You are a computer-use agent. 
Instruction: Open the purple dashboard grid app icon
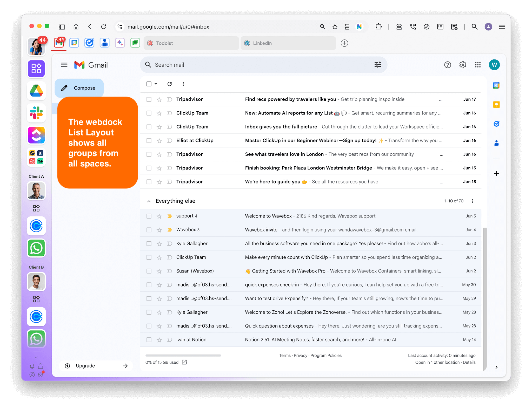36,69
